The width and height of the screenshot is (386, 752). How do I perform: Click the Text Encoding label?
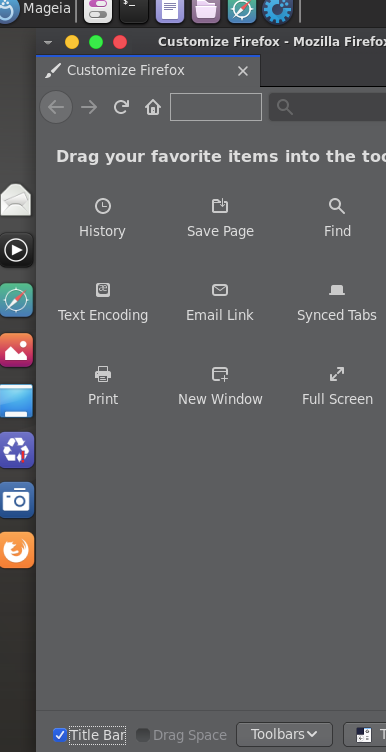[103, 315]
